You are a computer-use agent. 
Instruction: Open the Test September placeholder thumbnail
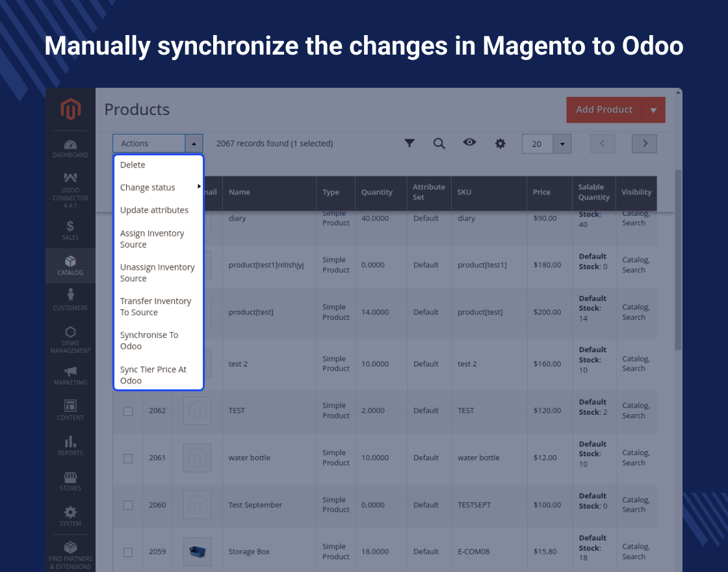198,504
